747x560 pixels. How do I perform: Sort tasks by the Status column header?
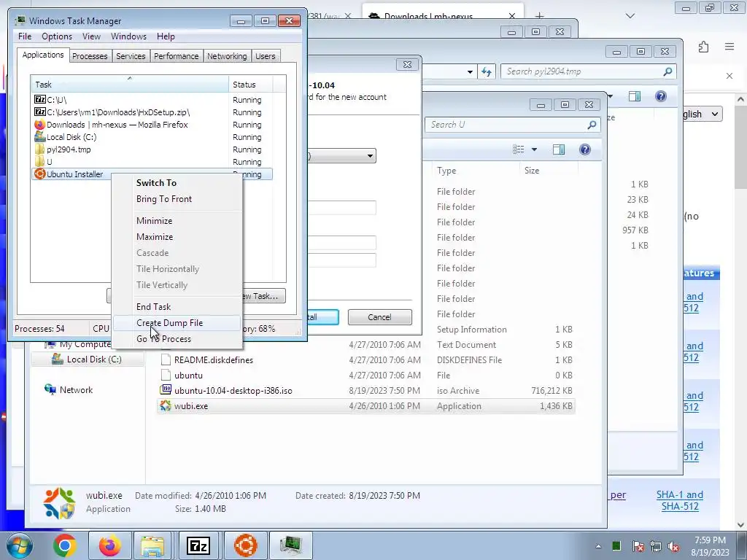click(x=251, y=85)
